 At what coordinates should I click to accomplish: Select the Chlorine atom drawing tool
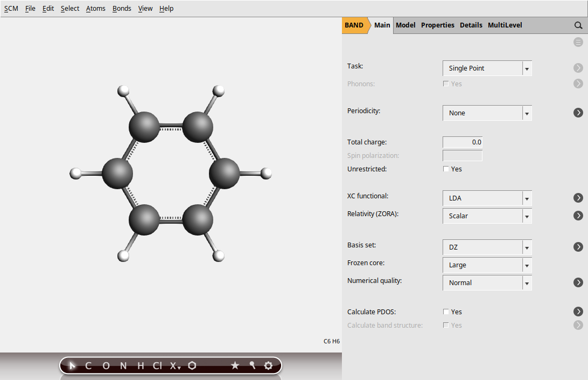[157, 365]
